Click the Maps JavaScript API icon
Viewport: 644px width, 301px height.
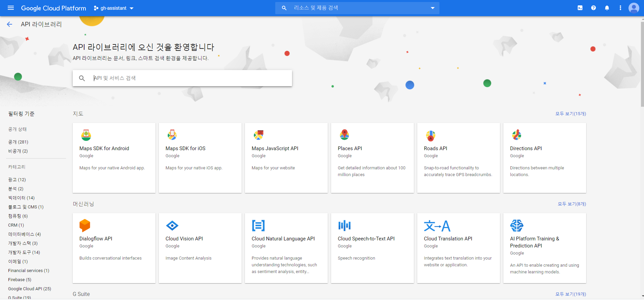pos(258,135)
